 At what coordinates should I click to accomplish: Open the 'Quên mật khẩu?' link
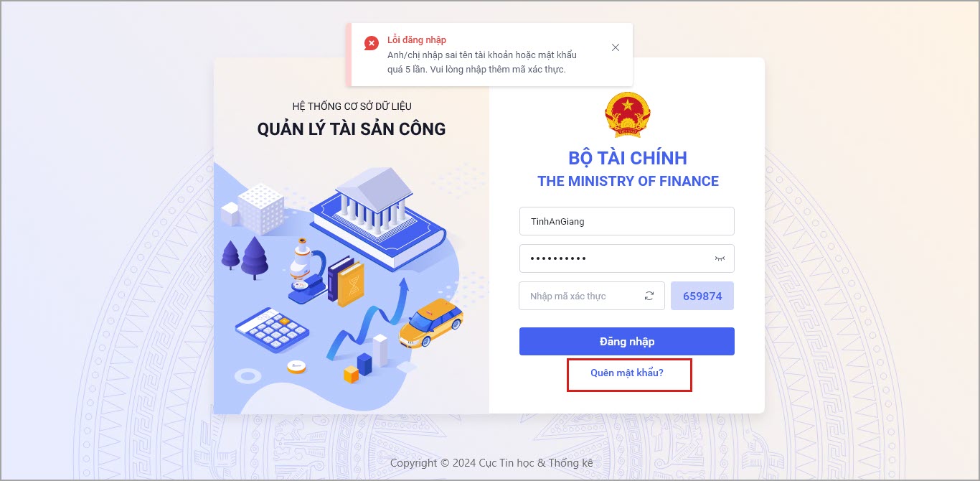[627, 373]
